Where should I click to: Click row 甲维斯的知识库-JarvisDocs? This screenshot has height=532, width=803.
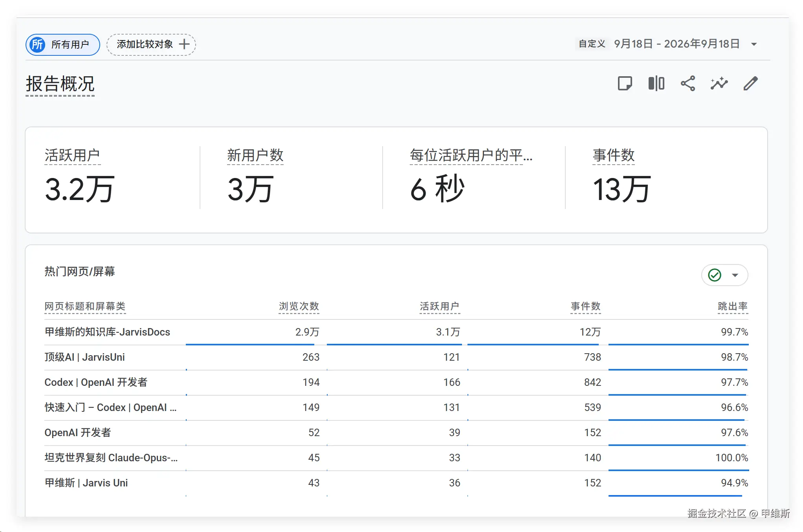click(x=396, y=332)
